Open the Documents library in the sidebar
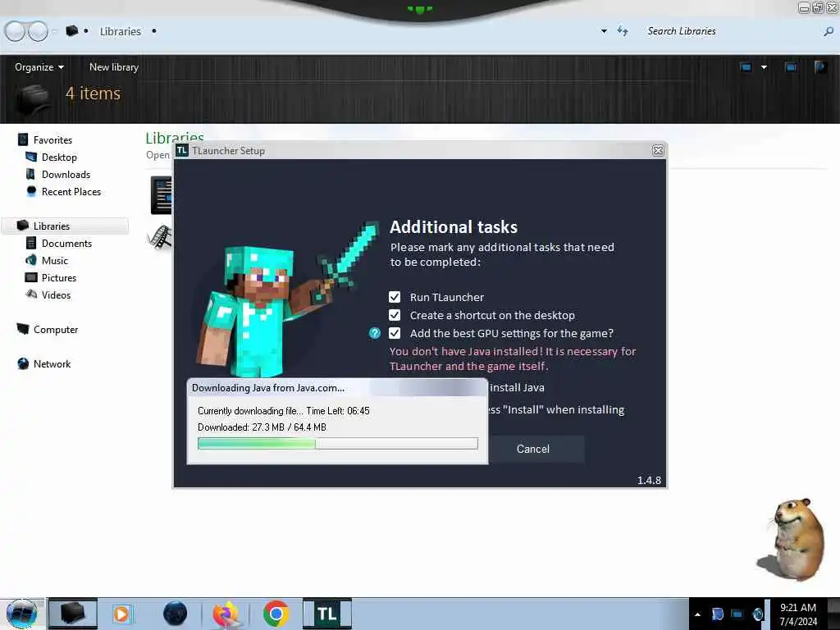Image resolution: width=840 pixels, height=630 pixels. (x=66, y=243)
